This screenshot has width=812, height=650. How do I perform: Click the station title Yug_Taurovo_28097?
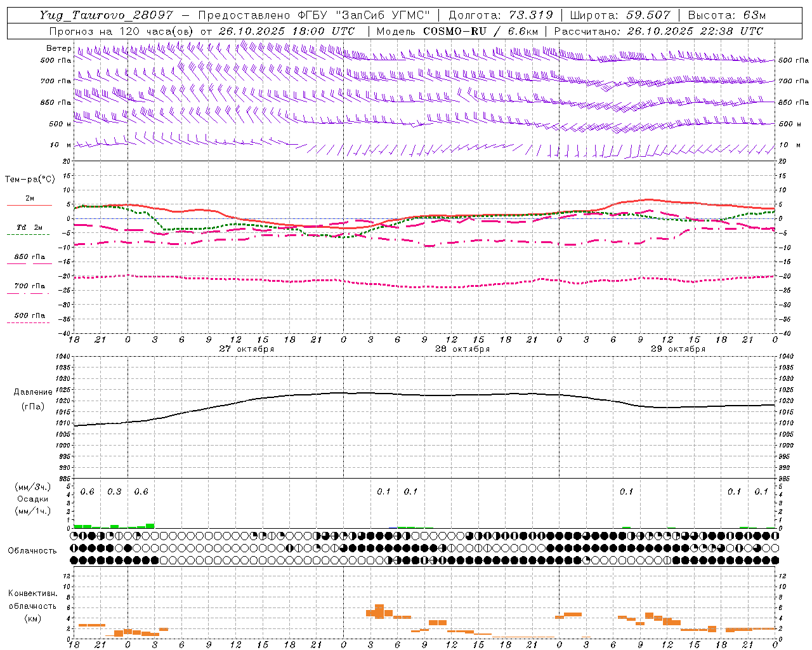pos(106,15)
